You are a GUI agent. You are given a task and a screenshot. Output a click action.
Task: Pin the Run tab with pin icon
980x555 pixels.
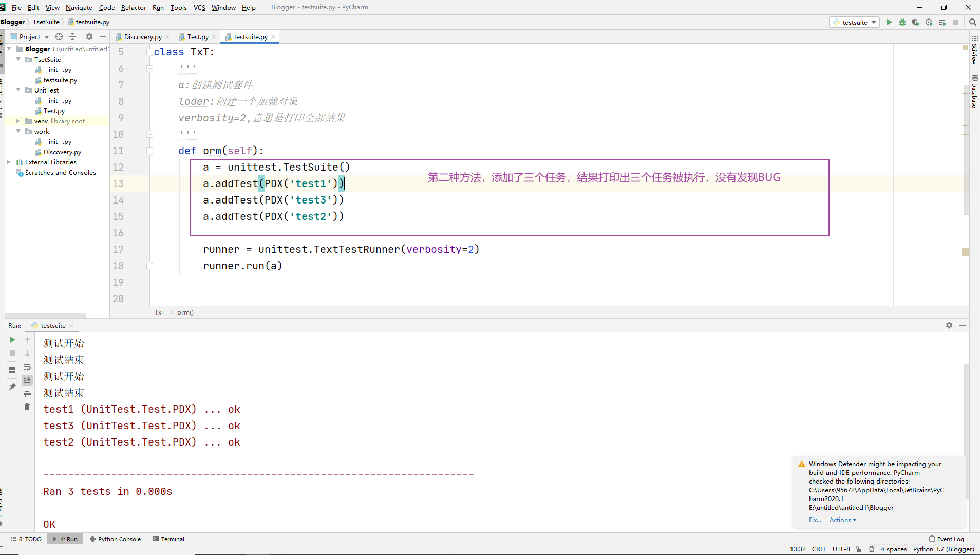(x=12, y=387)
